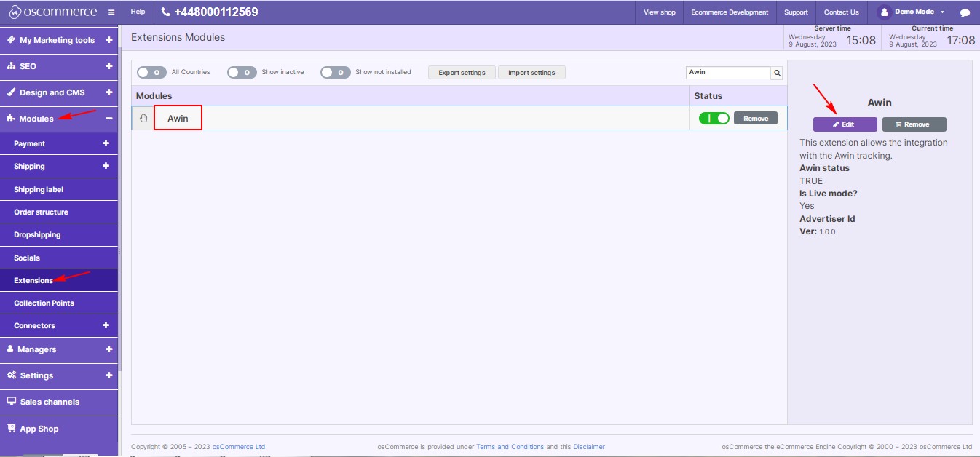
Task: Click View shop in header
Action: point(660,12)
